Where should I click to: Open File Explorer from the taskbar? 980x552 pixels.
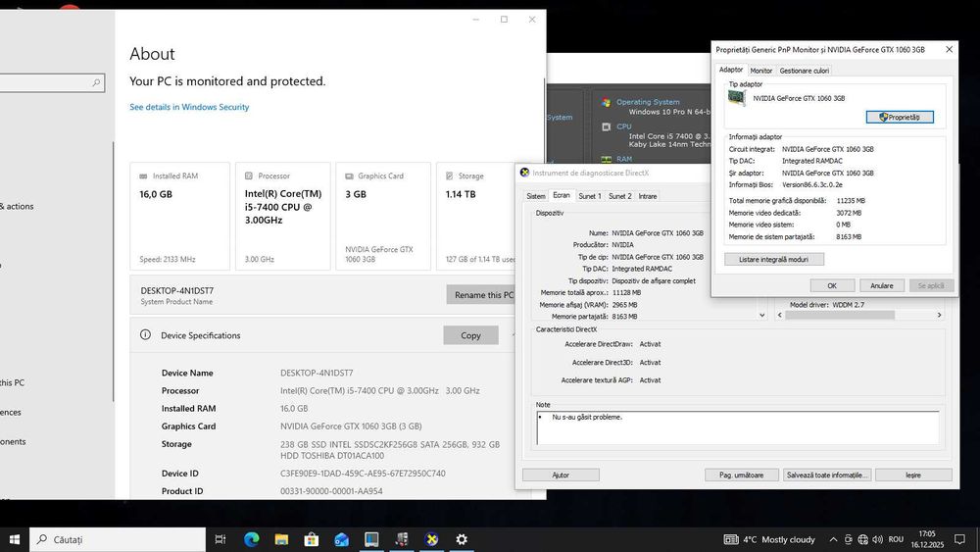pyautogui.click(x=281, y=539)
